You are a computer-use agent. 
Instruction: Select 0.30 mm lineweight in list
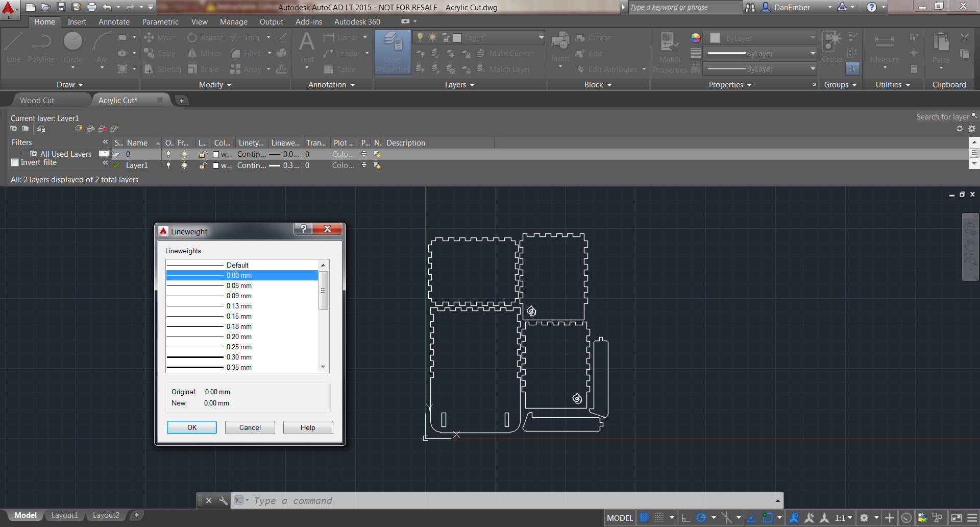(x=242, y=357)
